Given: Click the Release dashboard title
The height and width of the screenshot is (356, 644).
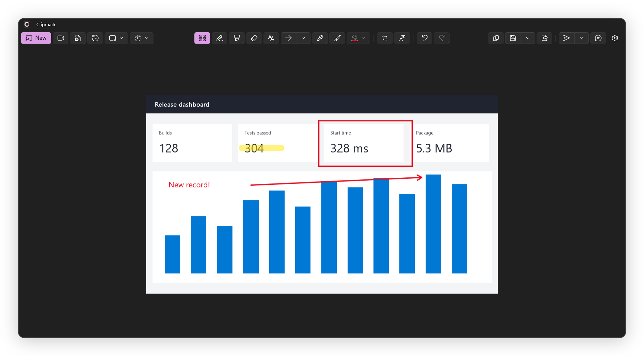Looking at the screenshot, I should coord(182,105).
